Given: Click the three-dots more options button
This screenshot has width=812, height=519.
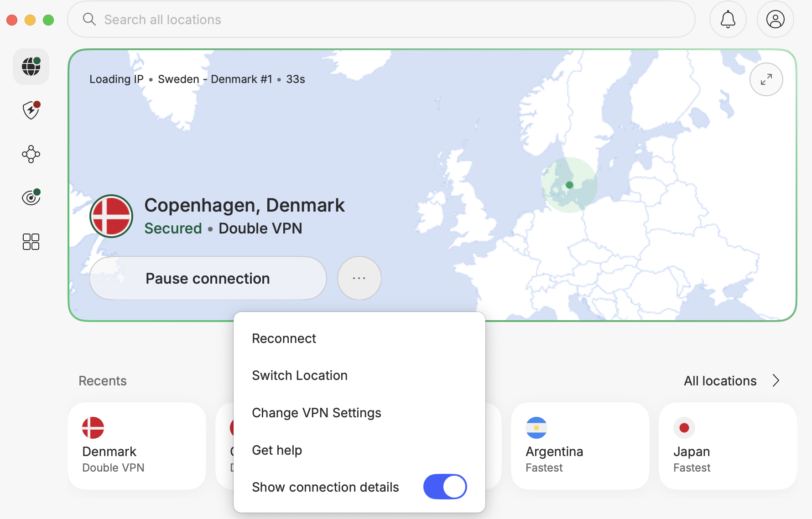Looking at the screenshot, I should (x=359, y=278).
